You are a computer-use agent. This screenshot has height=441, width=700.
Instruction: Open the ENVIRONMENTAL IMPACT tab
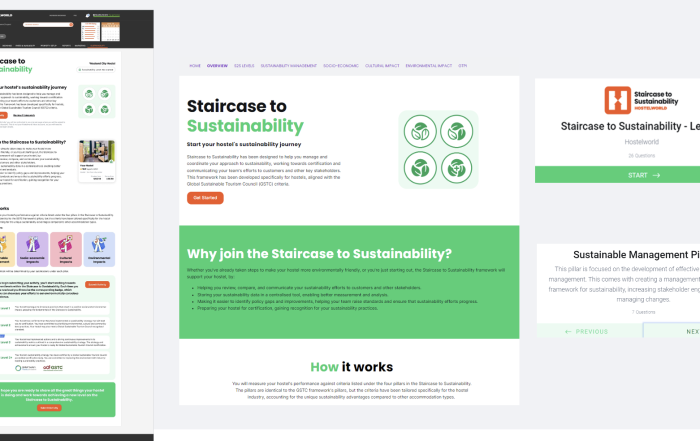point(429,66)
